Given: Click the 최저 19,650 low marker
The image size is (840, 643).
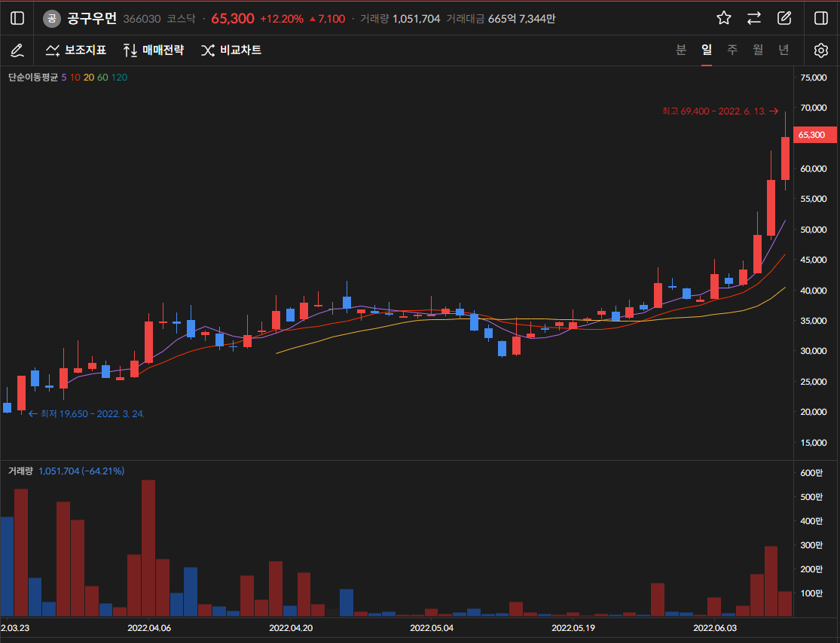Looking at the screenshot, I should 86,413.
